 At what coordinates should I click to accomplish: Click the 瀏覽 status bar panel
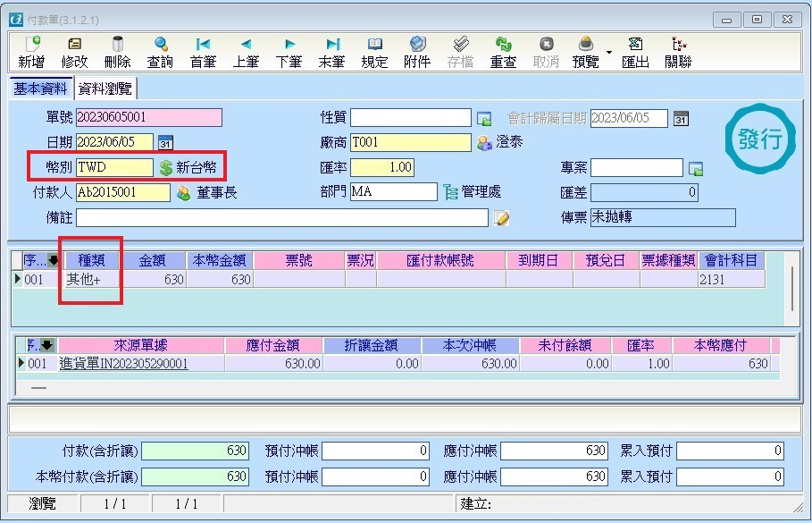click(43, 504)
